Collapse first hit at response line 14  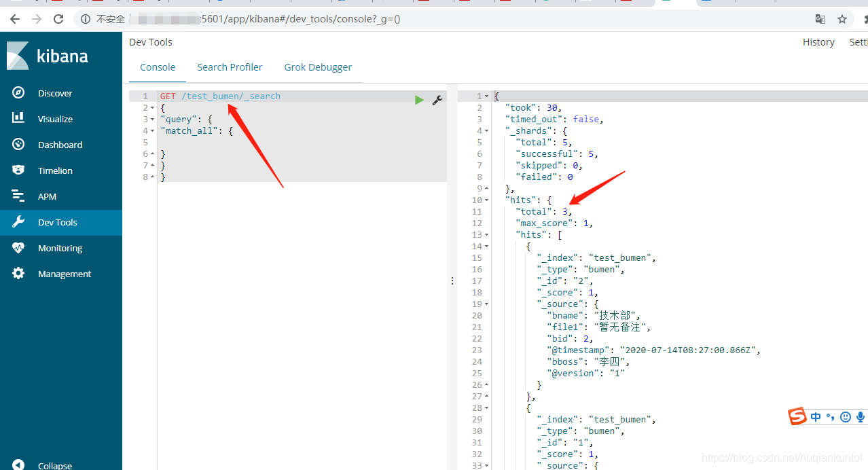point(487,247)
